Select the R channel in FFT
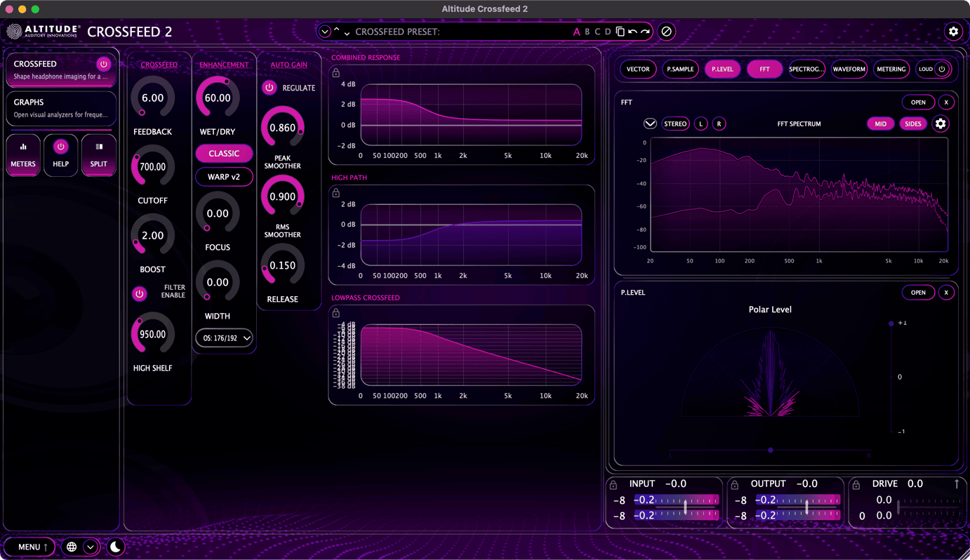Image resolution: width=970 pixels, height=560 pixels. pyautogui.click(x=719, y=124)
